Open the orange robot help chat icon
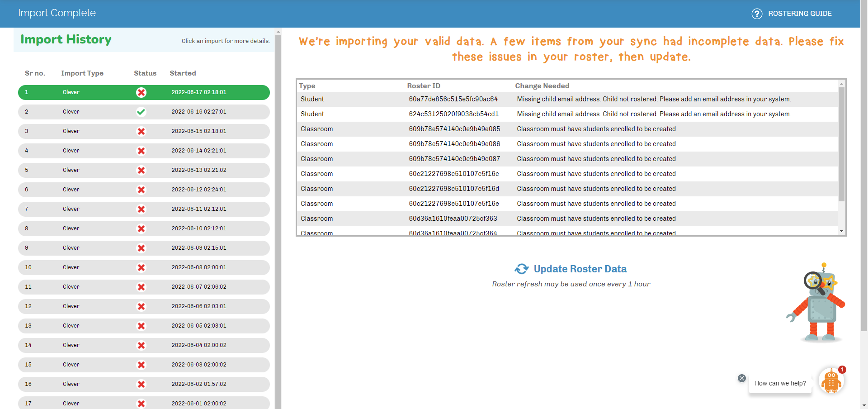The image size is (868, 409). tap(831, 381)
